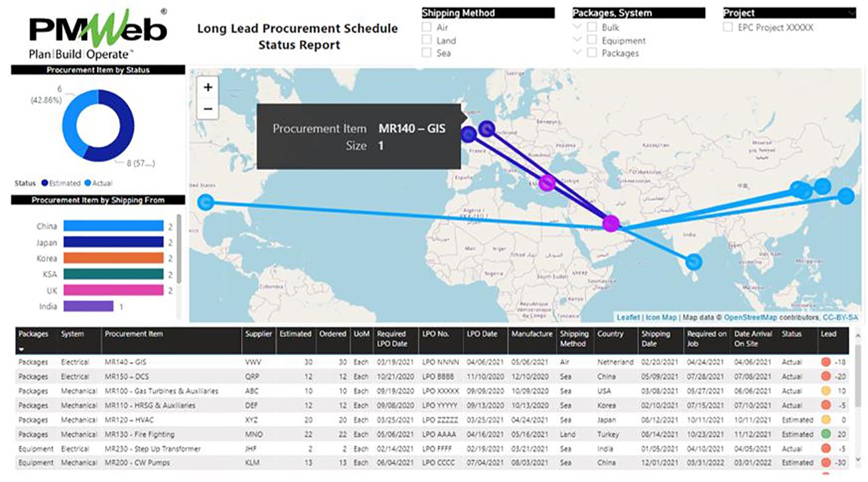Expand the Equipment filter chevron

[x=577, y=40]
